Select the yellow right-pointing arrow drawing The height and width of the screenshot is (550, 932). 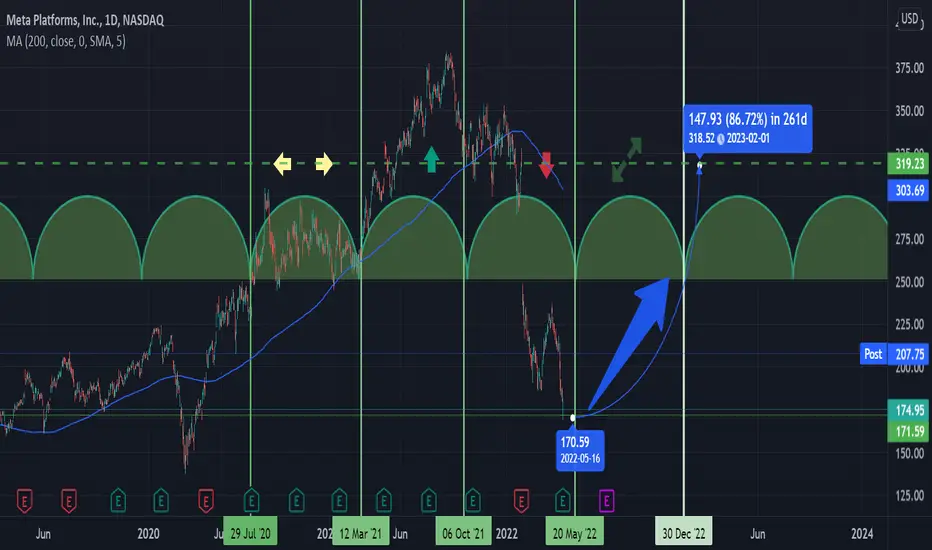click(323, 164)
